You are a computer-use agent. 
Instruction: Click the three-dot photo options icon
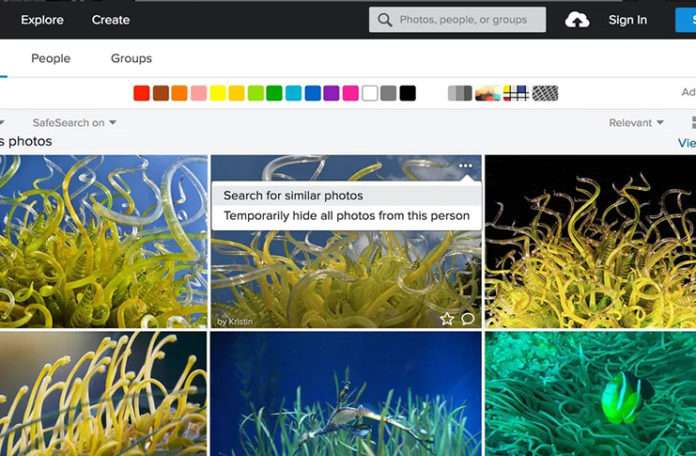465,166
